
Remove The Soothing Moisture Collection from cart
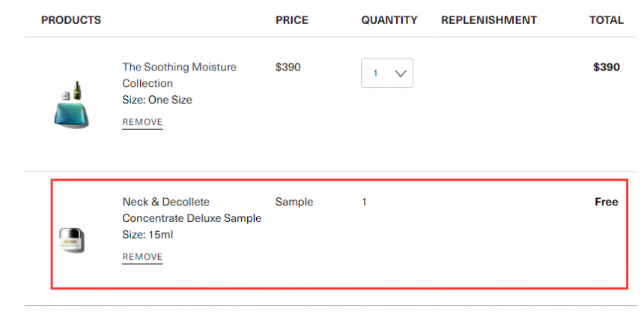[142, 122]
